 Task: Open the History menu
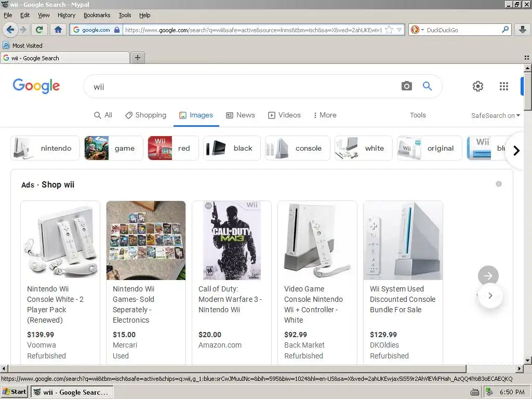pyautogui.click(x=66, y=15)
